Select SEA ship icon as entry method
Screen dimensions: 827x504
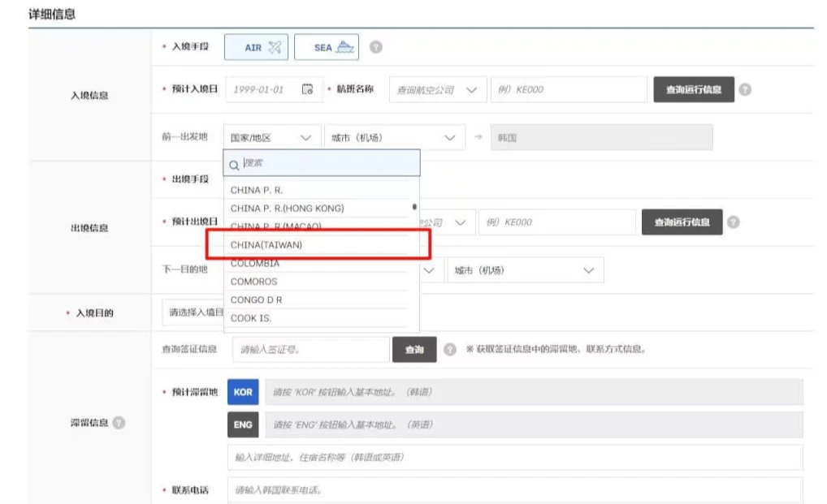(x=327, y=46)
